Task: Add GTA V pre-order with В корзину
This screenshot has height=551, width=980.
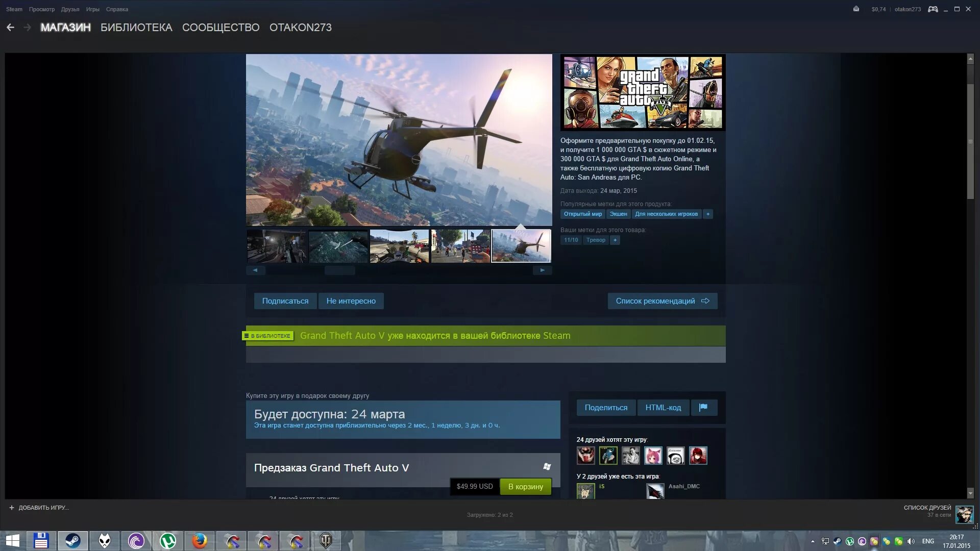Action: 525,486
